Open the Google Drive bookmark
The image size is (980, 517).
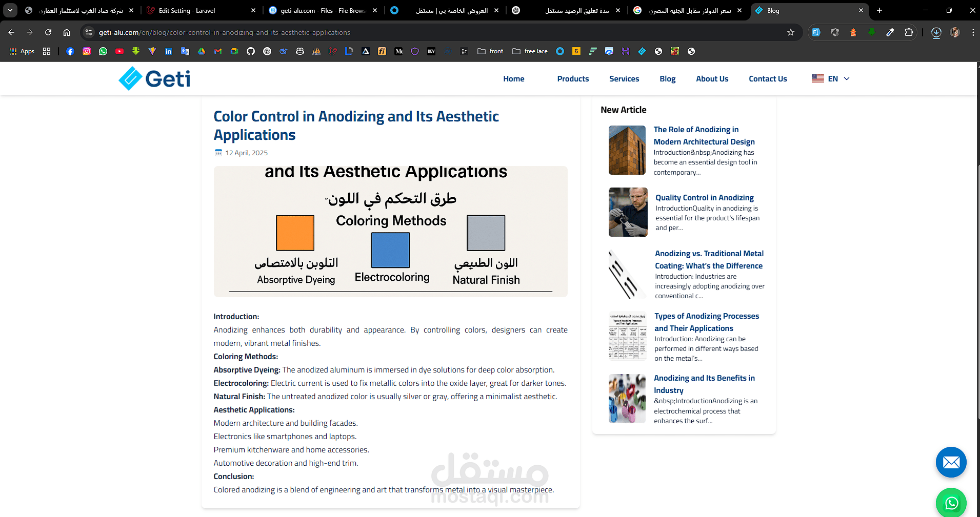pos(202,51)
